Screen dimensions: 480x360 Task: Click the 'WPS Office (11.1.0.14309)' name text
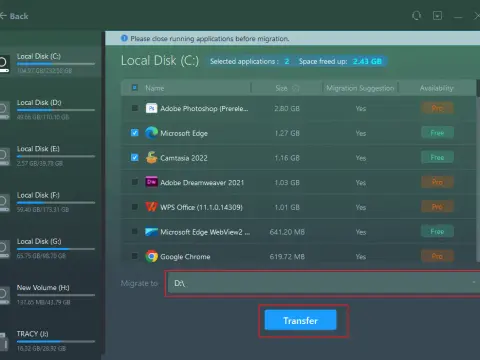201,207
